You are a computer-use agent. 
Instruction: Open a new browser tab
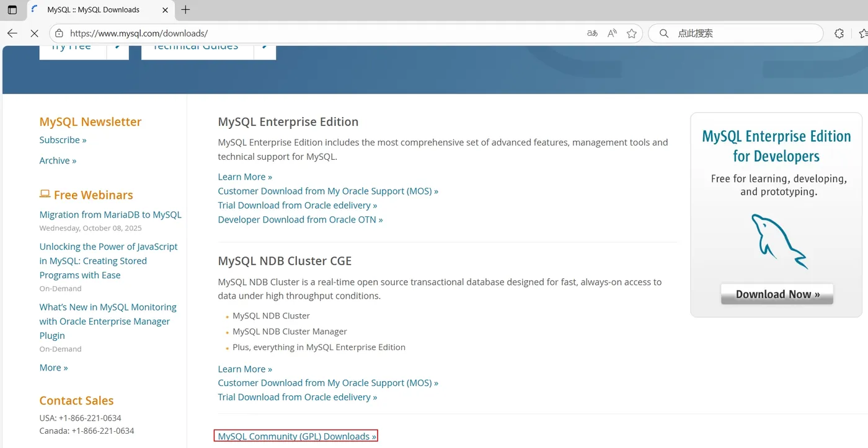(185, 10)
